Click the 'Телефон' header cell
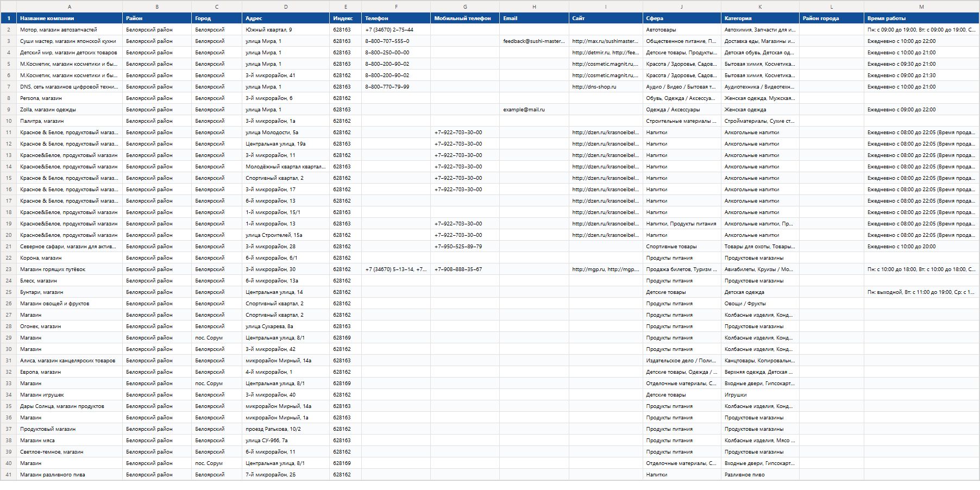The height and width of the screenshot is (490, 980). [396, 18]
